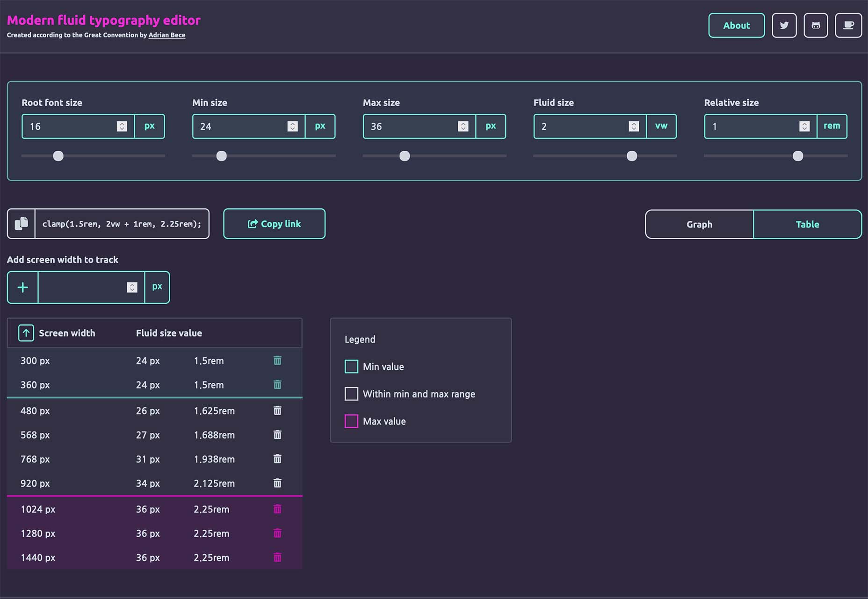This screenshot has width=868, height=599.
Task: Copy the clamp CSS with clipboard icon
Action: click(x=21, y=224)
